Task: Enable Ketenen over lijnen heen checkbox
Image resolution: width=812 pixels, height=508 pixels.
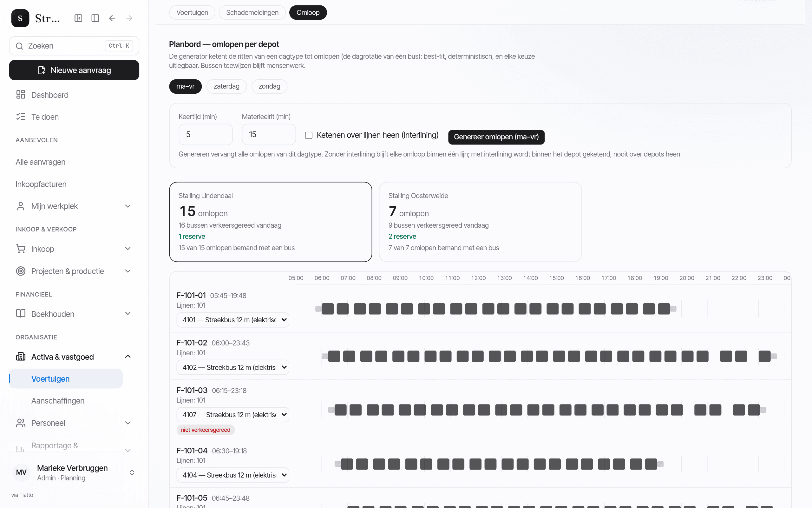Action: coord(309,135)
